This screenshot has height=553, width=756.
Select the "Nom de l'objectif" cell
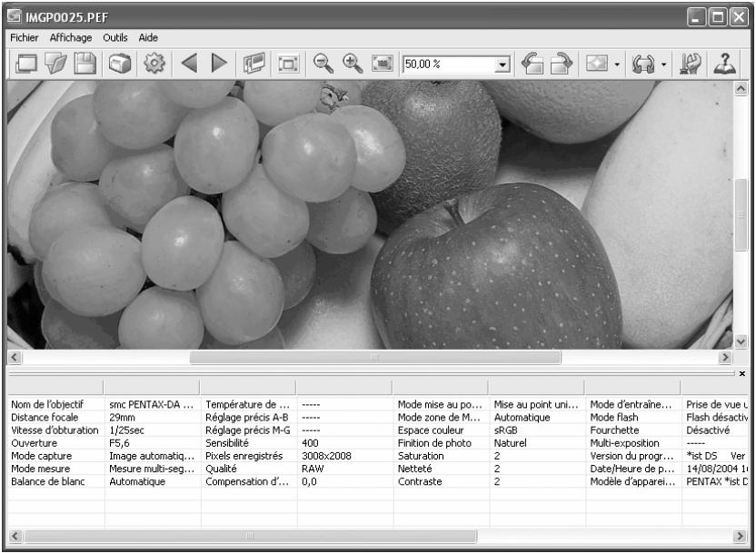point(47,405)
